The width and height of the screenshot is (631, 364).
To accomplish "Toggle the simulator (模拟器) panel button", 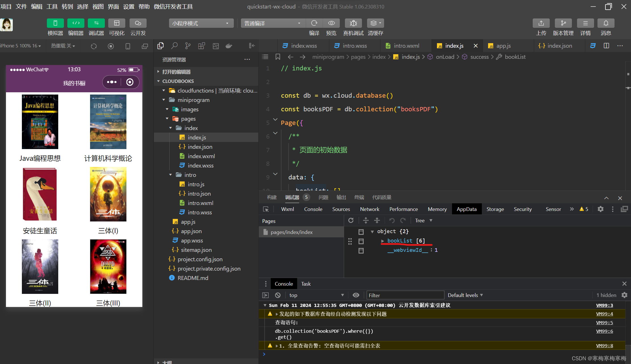I will [x=55, y=23].
